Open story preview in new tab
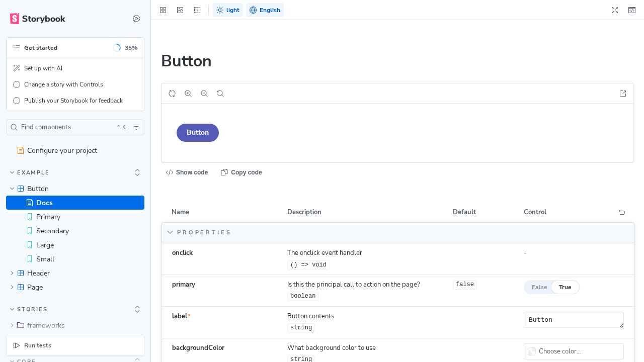Viewport: 644px width, 362px height. coord(623,94)
